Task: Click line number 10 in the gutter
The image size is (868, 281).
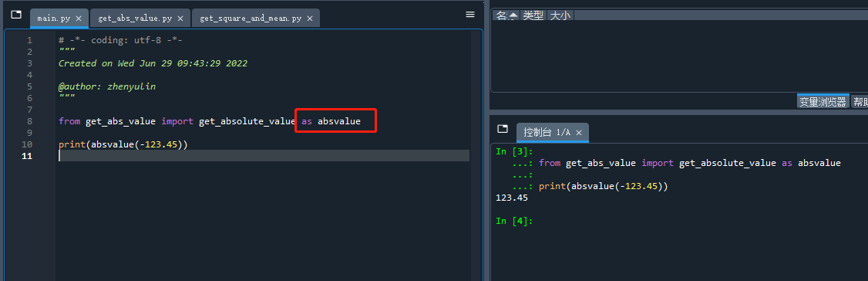Action: (x=26, y=144)
